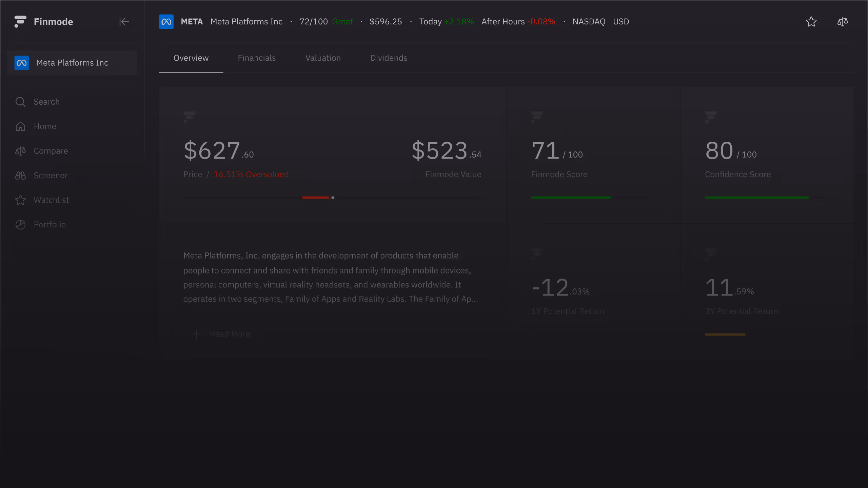This screenshot has width=868, height=488.
Task: Click the 3Y Potential Return label
Action: pos(741,311)
